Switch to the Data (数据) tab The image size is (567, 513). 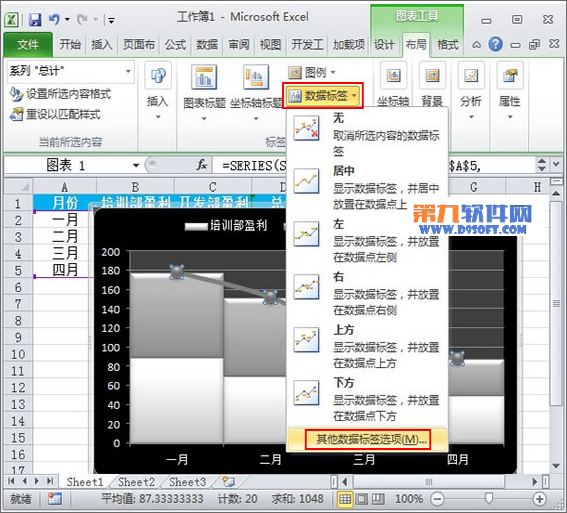coord(207,45)
